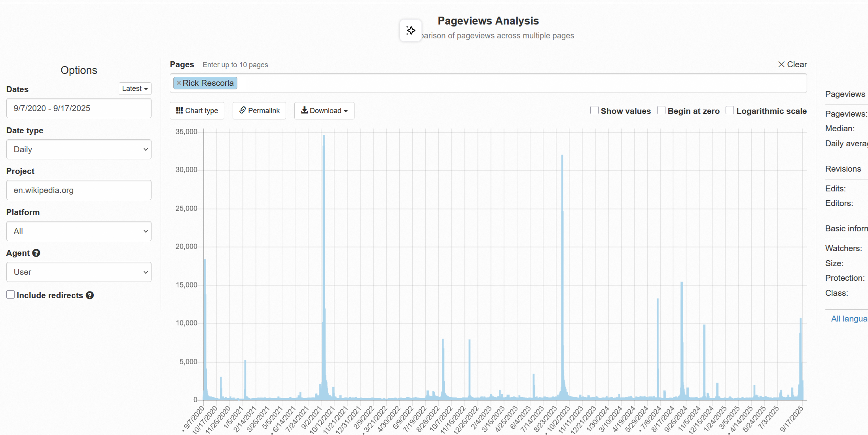Check the Include redirects checkbox
The height and width of the screenshot is (435, 868).
coord(11,295)
